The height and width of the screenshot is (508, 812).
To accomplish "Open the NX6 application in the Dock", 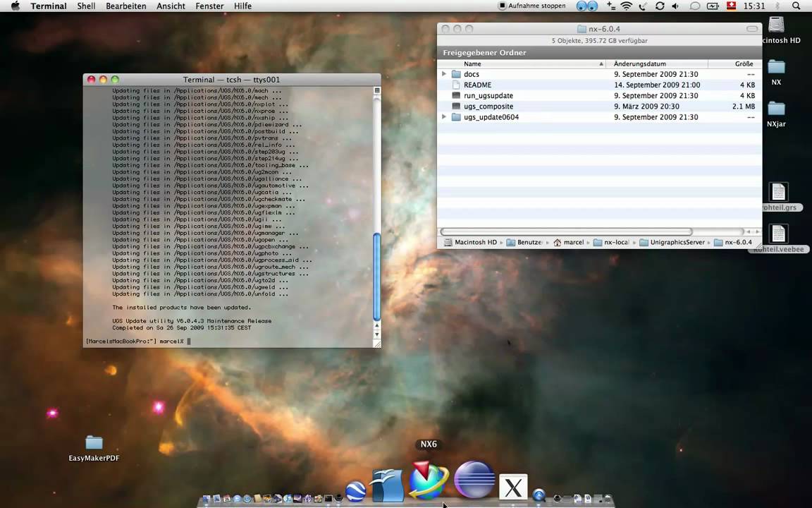I will point(428,480).
